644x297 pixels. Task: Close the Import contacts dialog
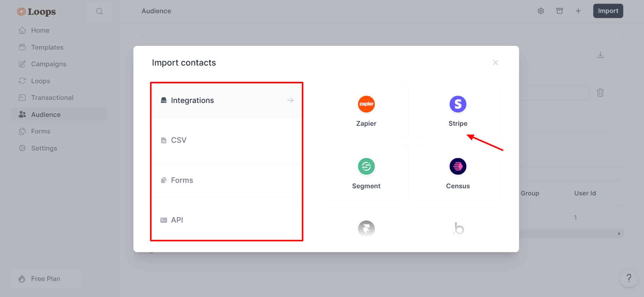pyautogui.click(x=495, y=63)
